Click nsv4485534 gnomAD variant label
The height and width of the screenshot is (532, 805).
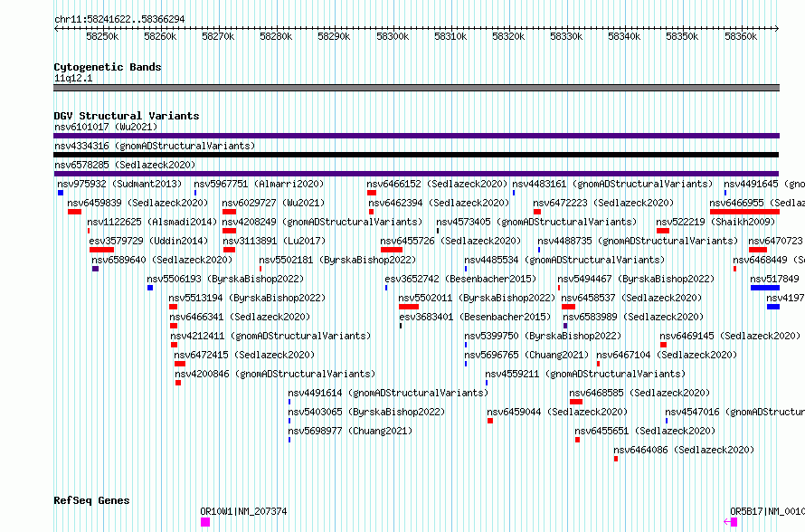tap(564, 260)
